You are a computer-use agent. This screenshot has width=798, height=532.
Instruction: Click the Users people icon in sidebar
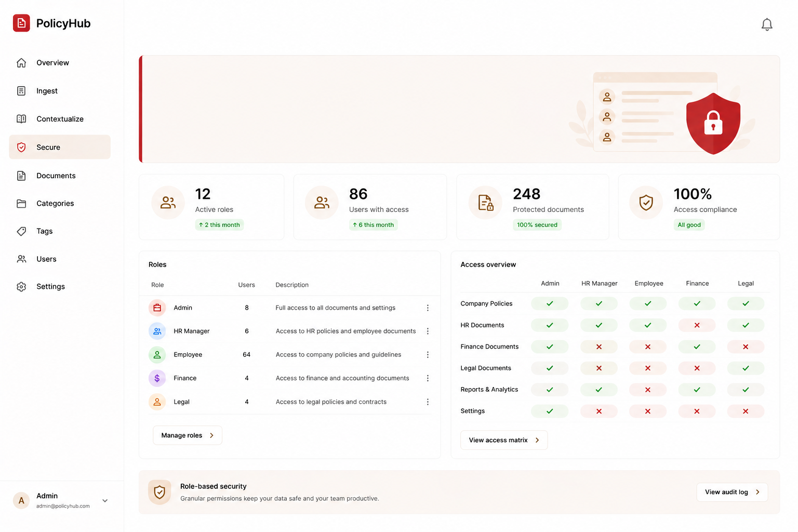pyautogui.click(x=21, y=259)
